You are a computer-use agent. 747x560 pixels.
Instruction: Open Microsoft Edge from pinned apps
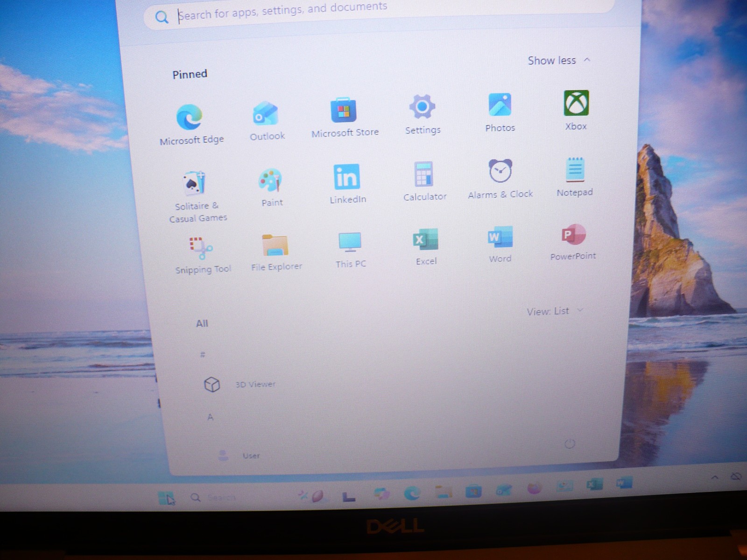click(190, 124)
